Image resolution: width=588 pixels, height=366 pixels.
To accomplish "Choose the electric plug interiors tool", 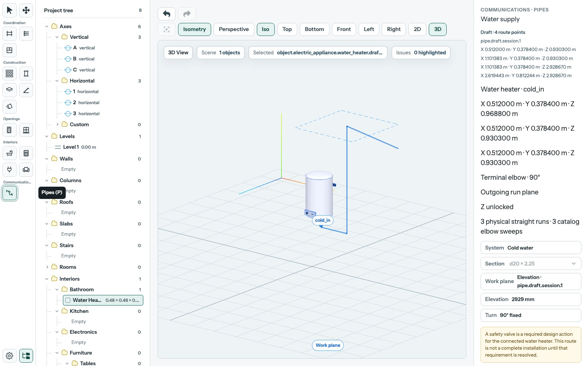I will click(x=9, y=170).
